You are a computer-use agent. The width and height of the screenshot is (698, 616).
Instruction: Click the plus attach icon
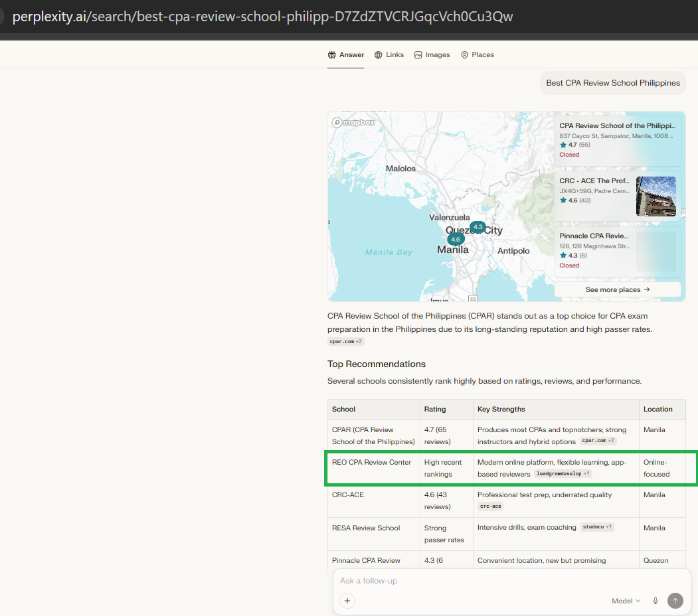coord(347,601)
